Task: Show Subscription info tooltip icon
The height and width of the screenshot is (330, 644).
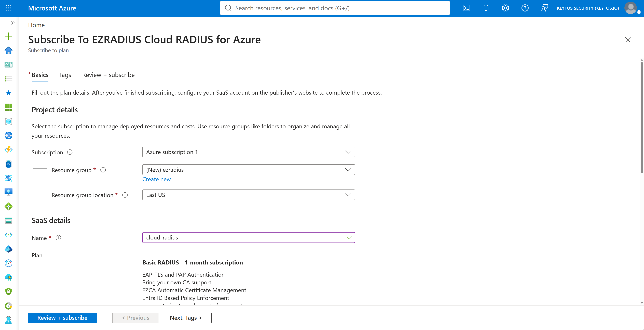Action: (x=70, y=152)
